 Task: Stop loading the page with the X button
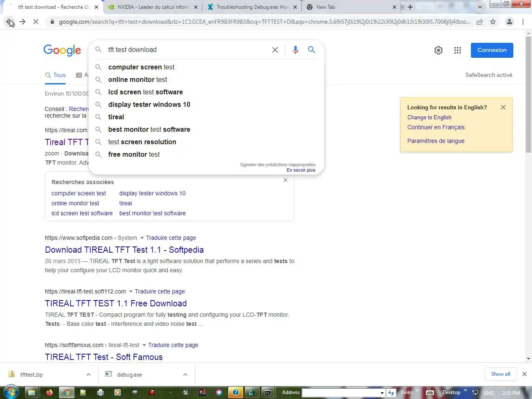tap(36, 22)
